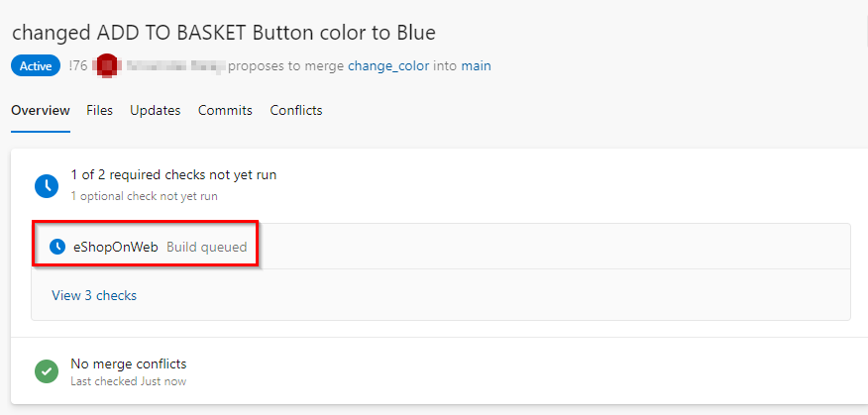Click the blurred author name
Screen dimensions: 868x415
175,65
